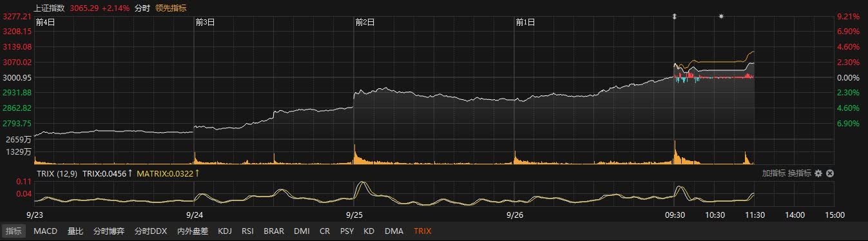
Task: Click the 9/25 date axis label
Action: [354, 215]
